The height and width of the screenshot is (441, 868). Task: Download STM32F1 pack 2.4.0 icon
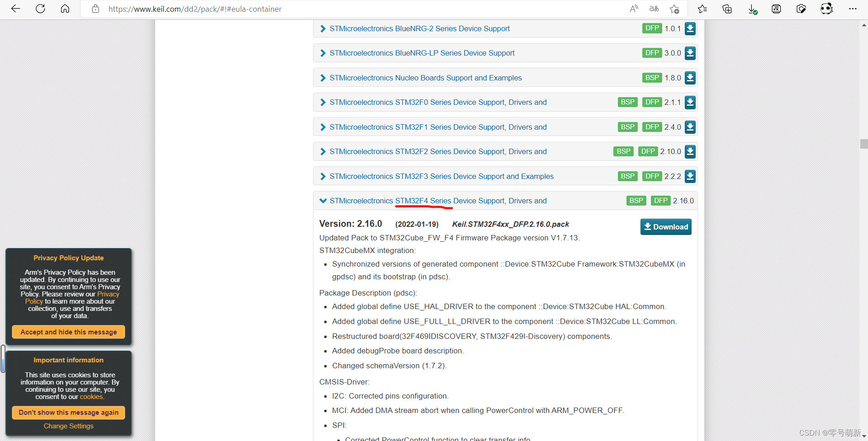pos(690,127)
